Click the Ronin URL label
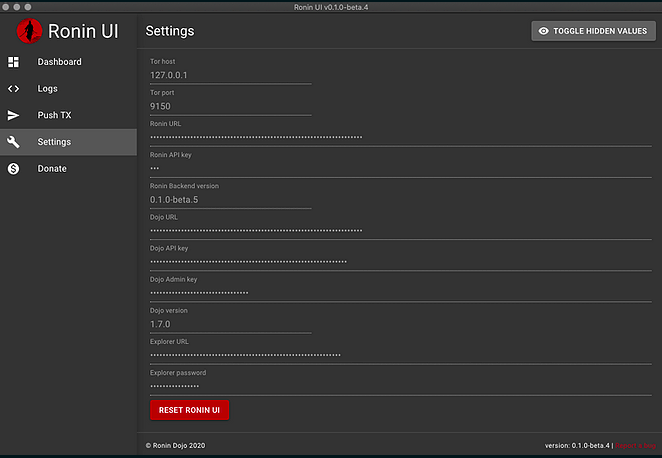This screenshot has width=662, height=458. click(166, 124)
